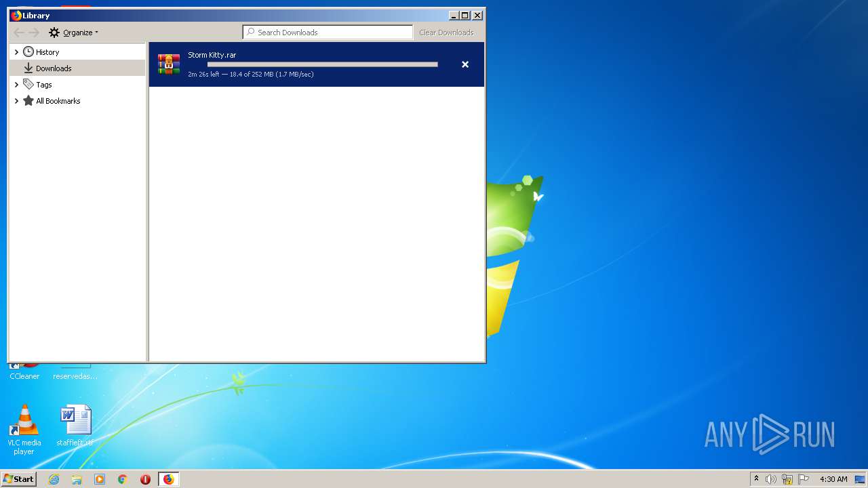Screen dimensions: 868x488
Task: Expand the History tree node
Action: pyautogui.click(x=16, y=52)
